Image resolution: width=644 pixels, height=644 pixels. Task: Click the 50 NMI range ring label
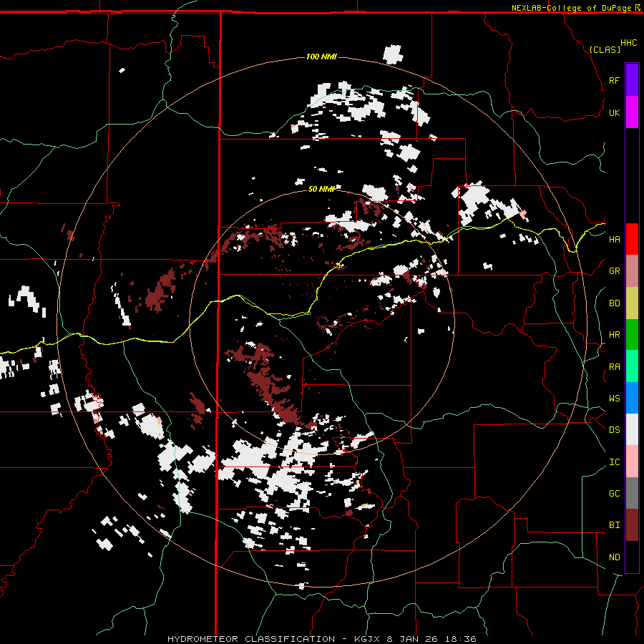coord(321,189)
